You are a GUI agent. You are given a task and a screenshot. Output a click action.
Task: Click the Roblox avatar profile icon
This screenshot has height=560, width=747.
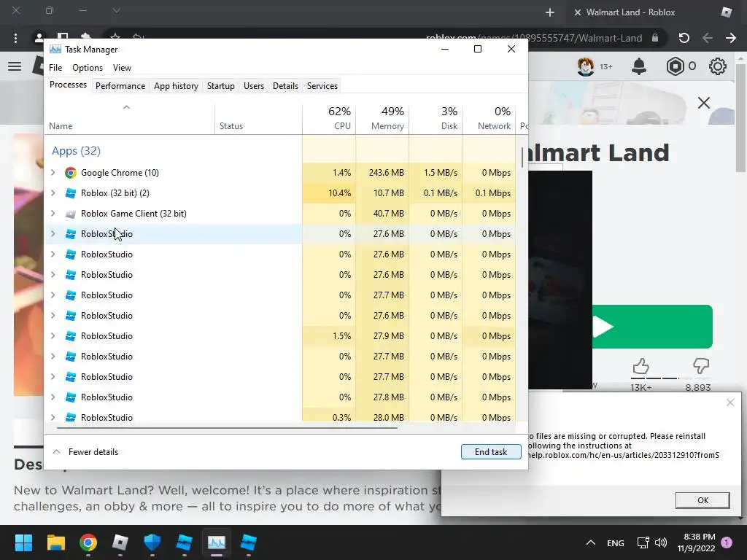pyautogui.click(x=586, y=66)
